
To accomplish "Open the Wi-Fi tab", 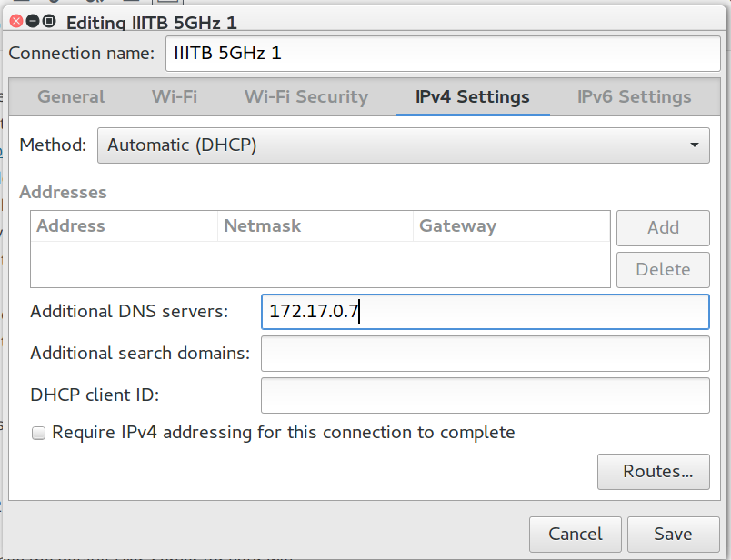I will (175, 96).
